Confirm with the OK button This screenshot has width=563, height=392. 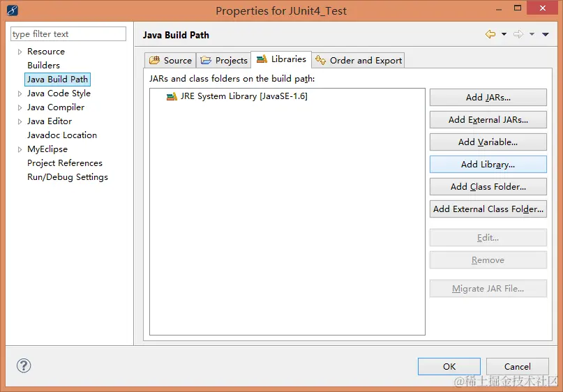(x=449, y=366)
